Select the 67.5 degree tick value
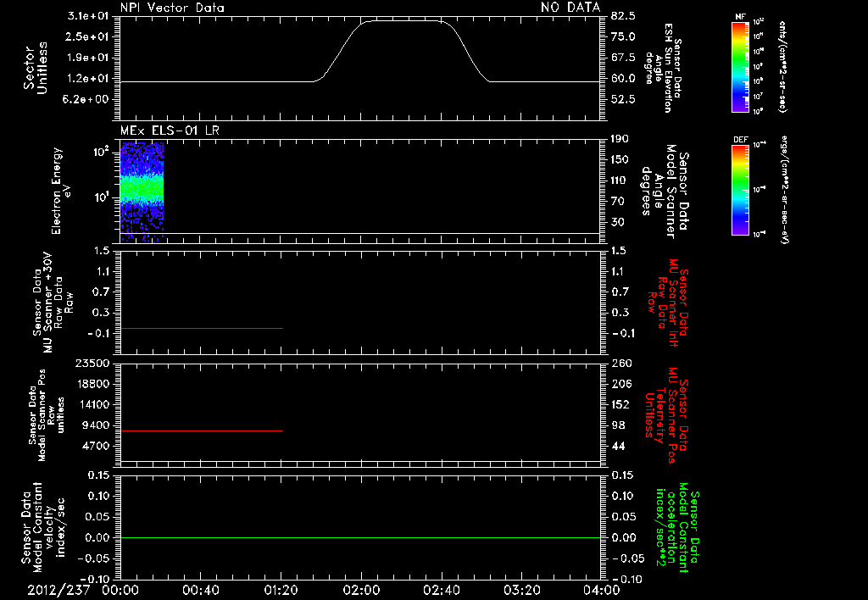Screen dimensions: 868x600 coord(623,58)
